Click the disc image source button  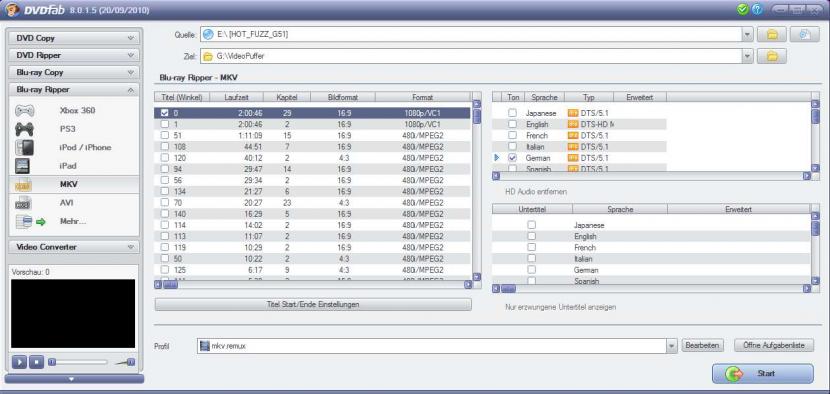coord(805,35)
